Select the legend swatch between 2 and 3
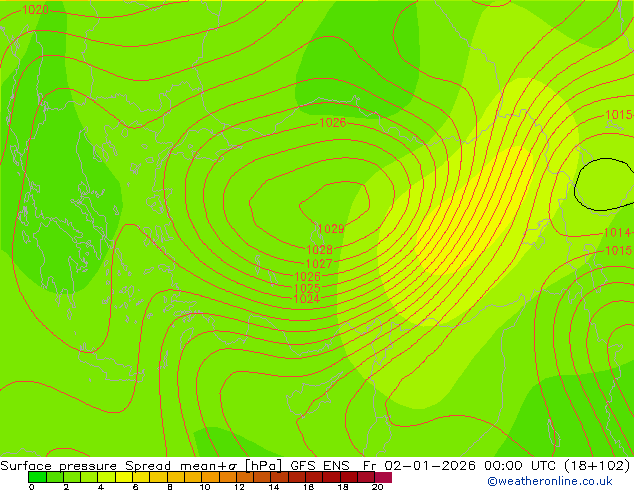Screen dimensions: 634x490 coord(72,477)
